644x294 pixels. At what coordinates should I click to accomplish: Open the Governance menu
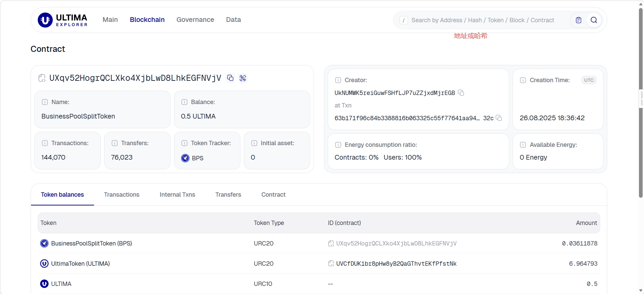click(x=195, y=20)
